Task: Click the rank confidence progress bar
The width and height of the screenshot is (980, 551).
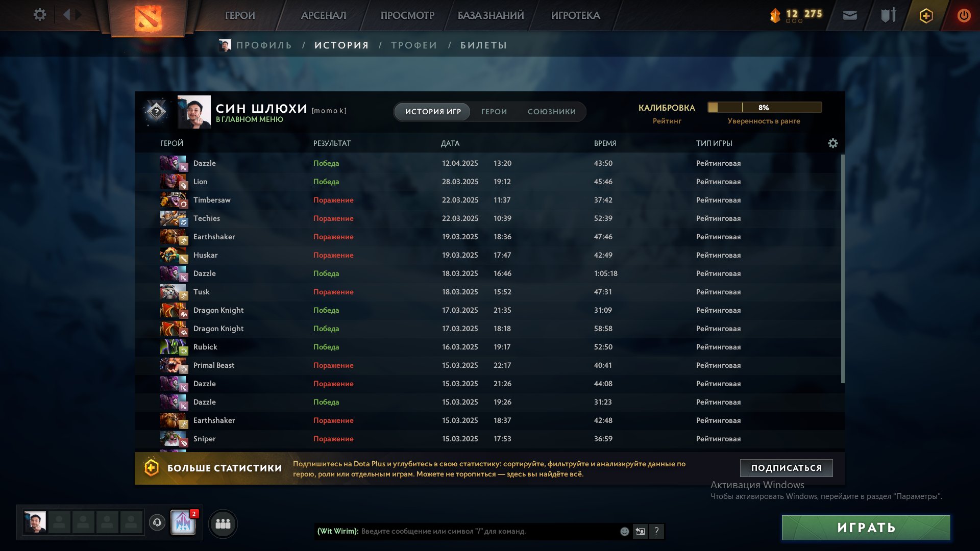Action: coord(765,107)
